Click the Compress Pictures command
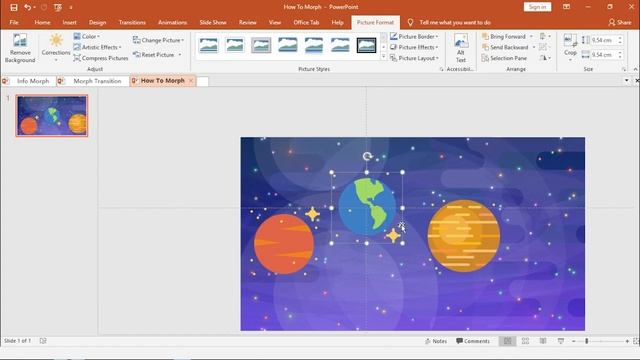Image resolution: width=640 pixels, height=360 pixels. tap(101, 58)
